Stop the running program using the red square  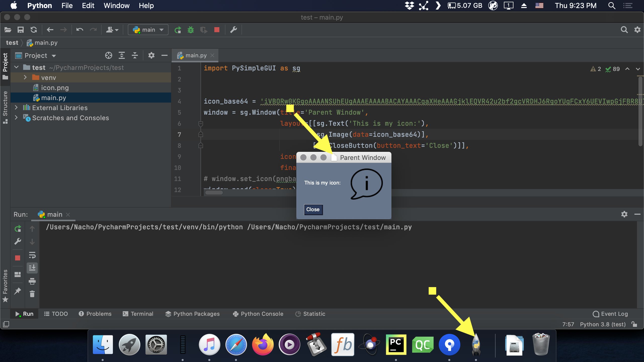click(x=217, y=30)
